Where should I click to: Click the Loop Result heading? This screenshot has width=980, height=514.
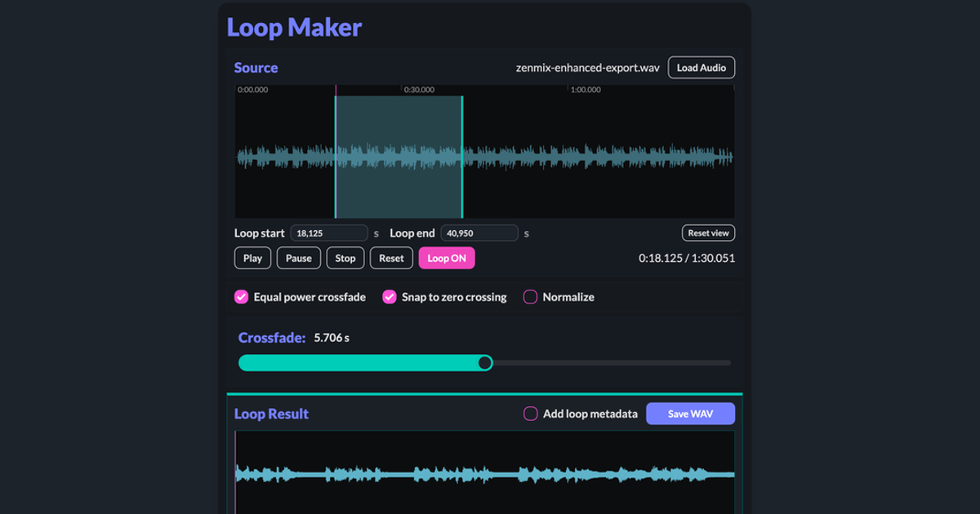pos(271,414)
